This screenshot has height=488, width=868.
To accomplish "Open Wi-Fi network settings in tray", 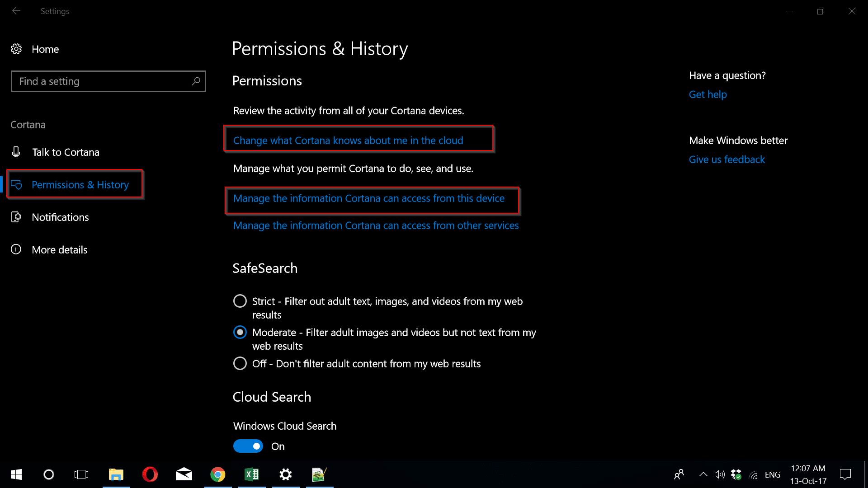I will [753, 475].
